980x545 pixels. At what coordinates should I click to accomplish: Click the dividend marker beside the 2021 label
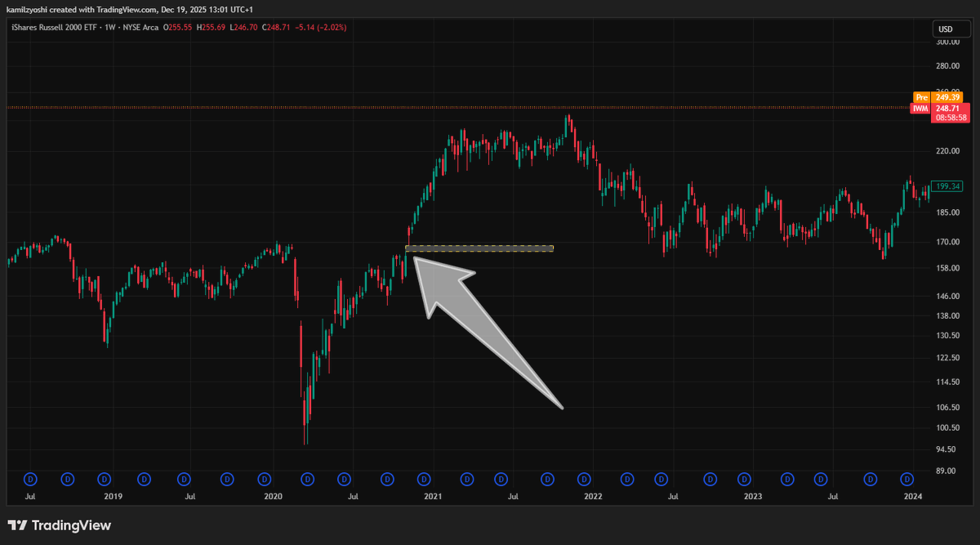pos(424,479)
